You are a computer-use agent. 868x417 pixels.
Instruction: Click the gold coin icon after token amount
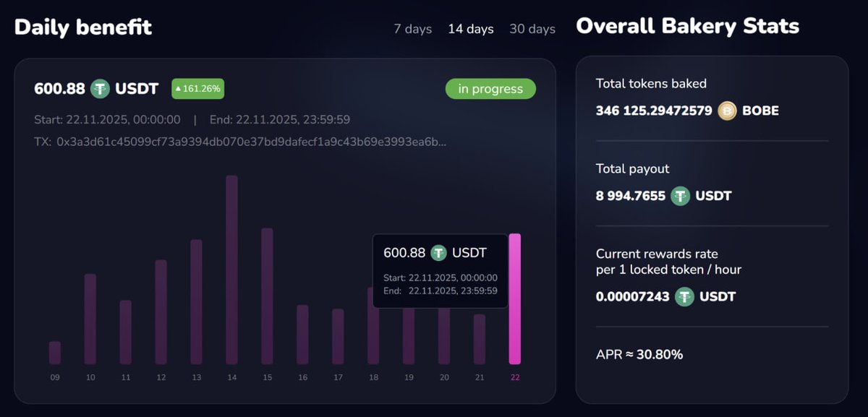click(x=726, y=111)
